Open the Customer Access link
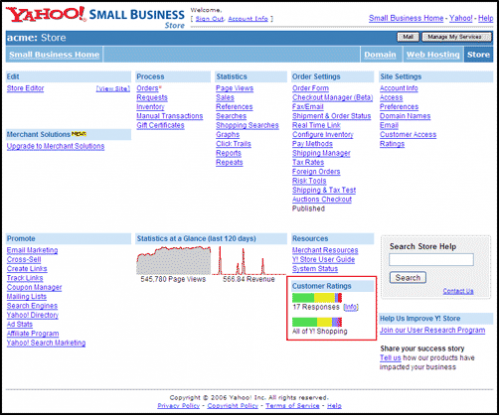The image size is (500, 417). [408, 135]
